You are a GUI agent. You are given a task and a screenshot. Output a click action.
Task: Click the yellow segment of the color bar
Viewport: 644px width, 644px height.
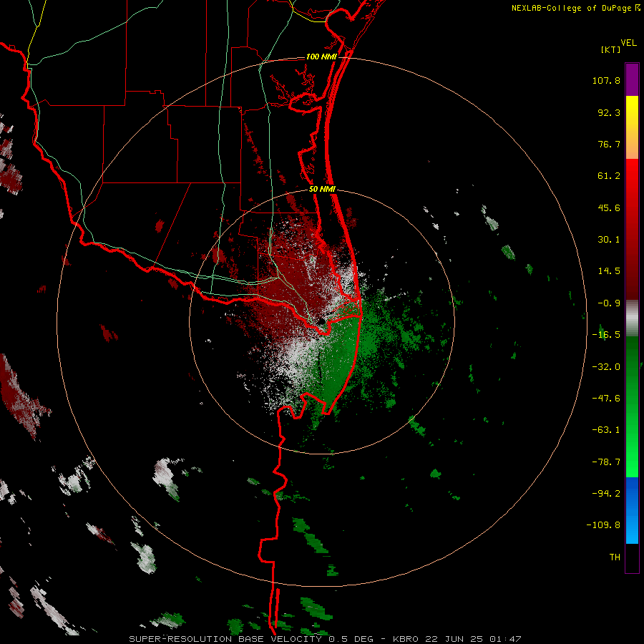click(632, 112)
